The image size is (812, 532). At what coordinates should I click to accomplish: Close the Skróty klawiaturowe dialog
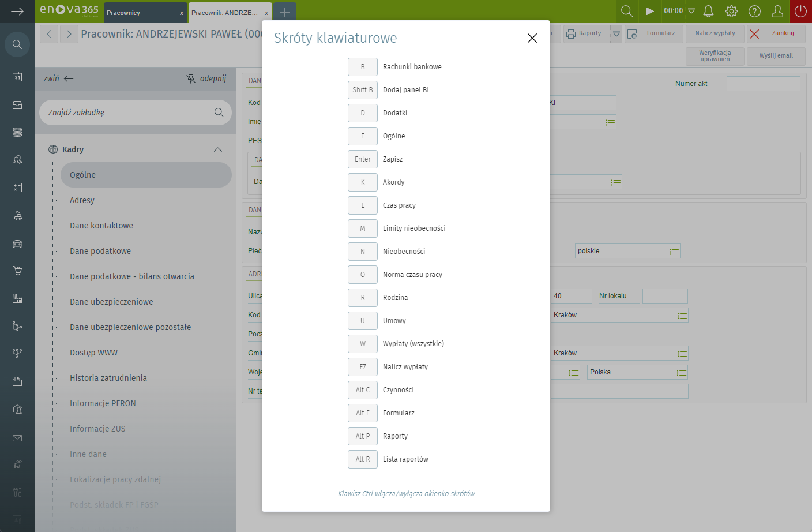532,38
